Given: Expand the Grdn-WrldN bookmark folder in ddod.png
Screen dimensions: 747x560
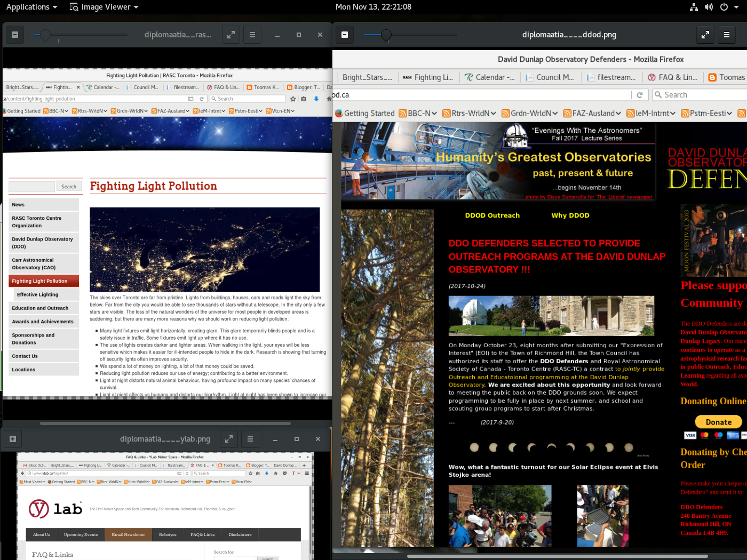Looking at the screenshot, I should (530, 113).
